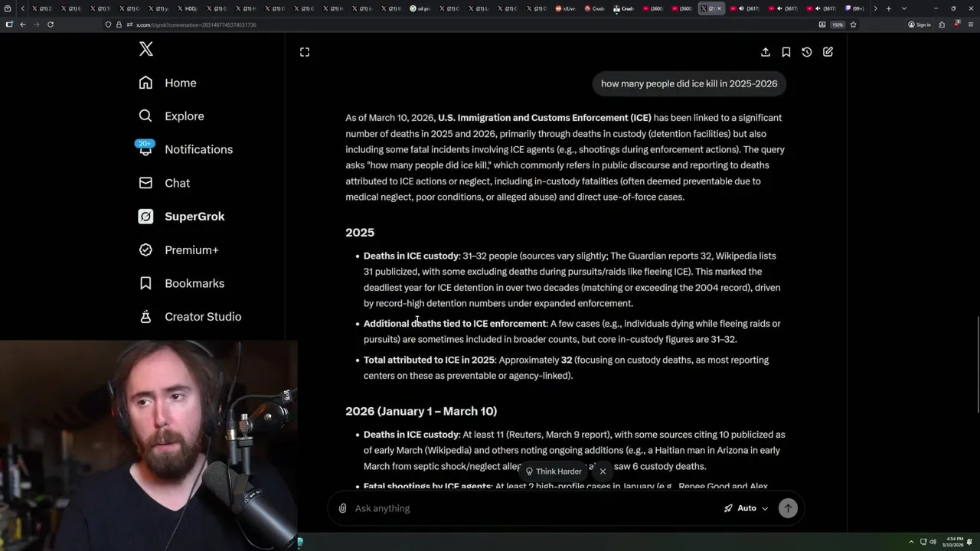Open Creator Studio in the sidebar

click(x=203, y=316)
